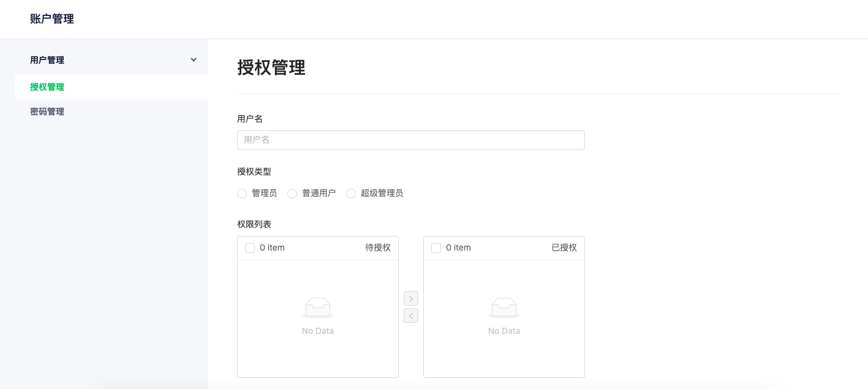
Task: Toggle the select-all checkbox in the 待授权 list
Action: pyautogui.click(x=250, y=247)
